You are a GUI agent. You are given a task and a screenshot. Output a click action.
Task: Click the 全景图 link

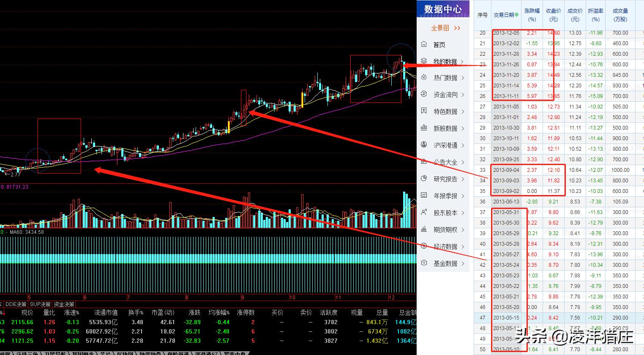click(440, 28)
